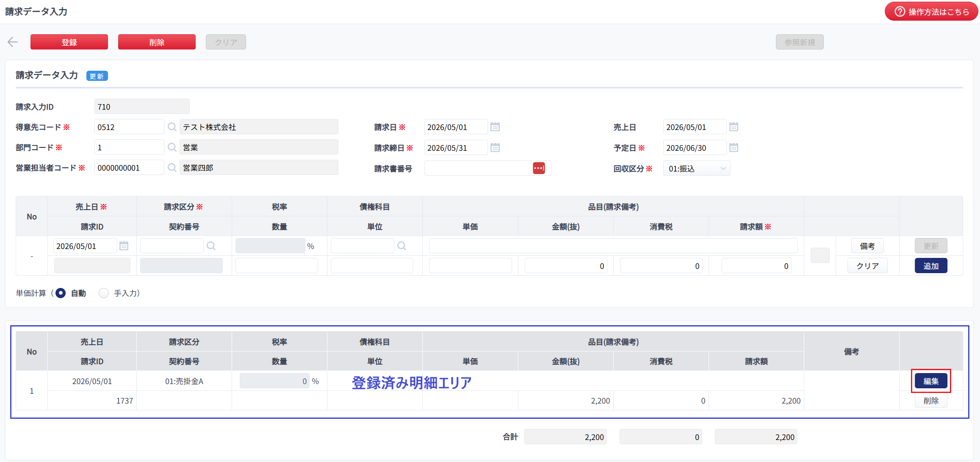980x462 pixels.
Task: Click the テスト株式会社 name field
Action: pyautogui.click(x=259, y=127)
